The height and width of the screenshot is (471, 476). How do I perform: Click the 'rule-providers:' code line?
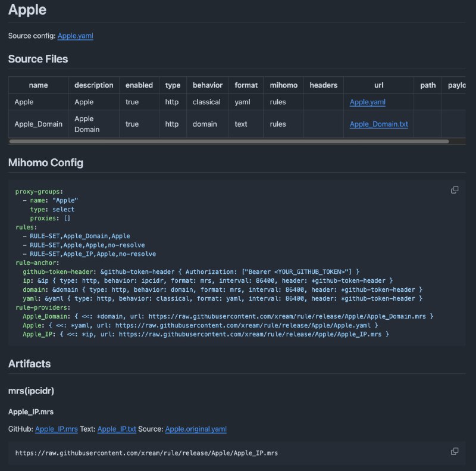click(x=43, y=307)
